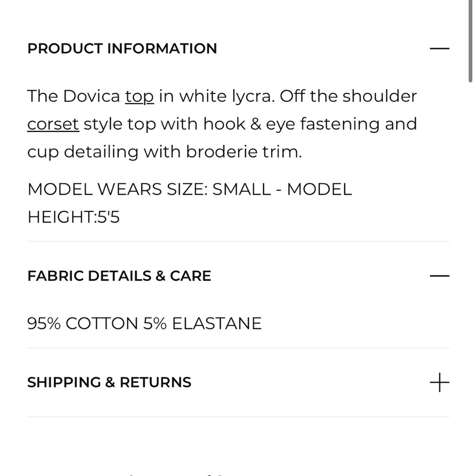Follow the underlined "top" link
This screenshot has width=476, height=476.
point(139,97)
